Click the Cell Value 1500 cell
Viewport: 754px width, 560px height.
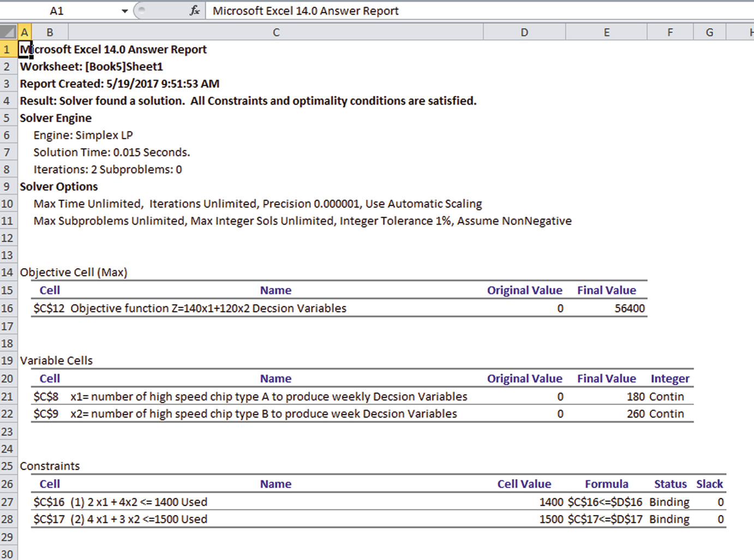tap(524, 519)
